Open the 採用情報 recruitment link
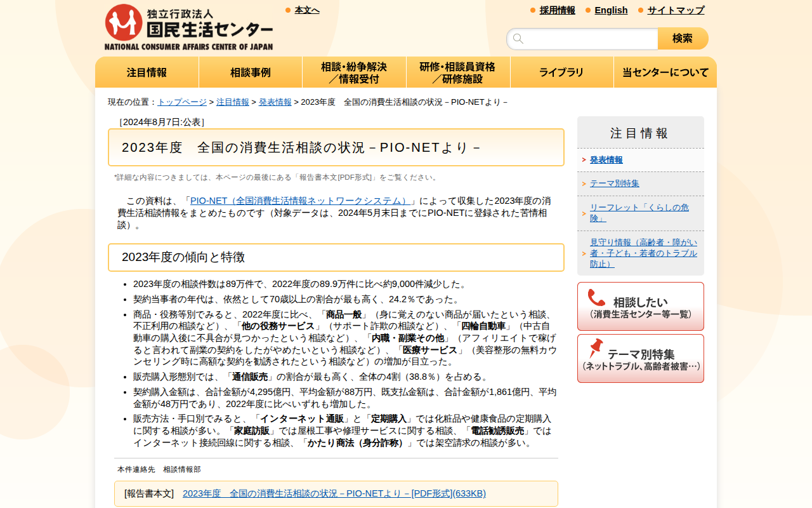This screenshot has width=812, height=508. 558,10
